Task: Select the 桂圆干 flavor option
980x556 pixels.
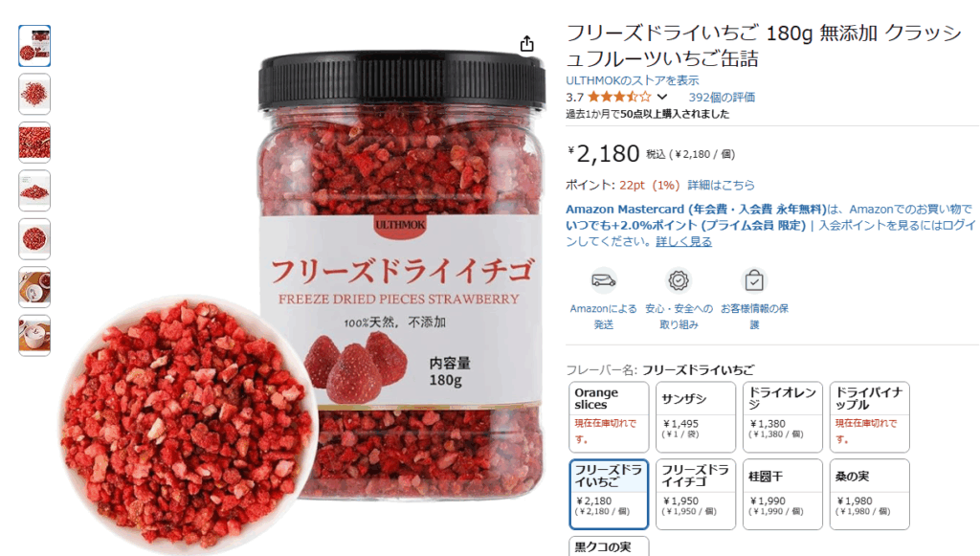Action: pyautogui.click(x=783, y=494)
